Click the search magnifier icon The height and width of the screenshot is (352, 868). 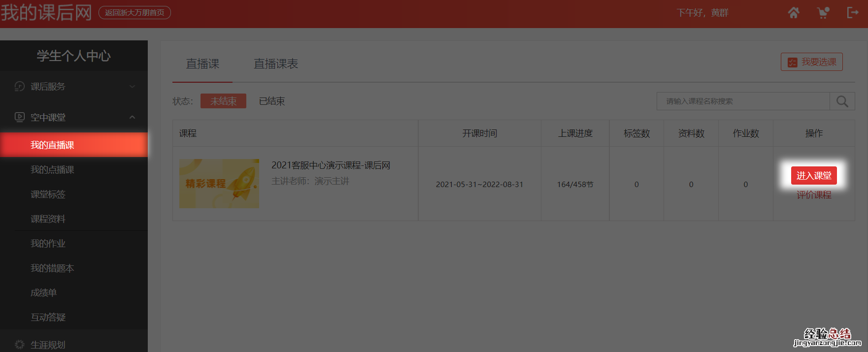842,101
